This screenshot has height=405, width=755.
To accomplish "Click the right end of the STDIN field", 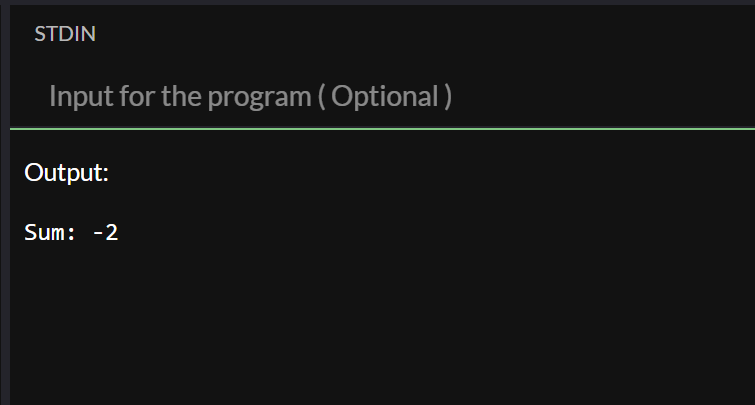I will pos(722,96).
